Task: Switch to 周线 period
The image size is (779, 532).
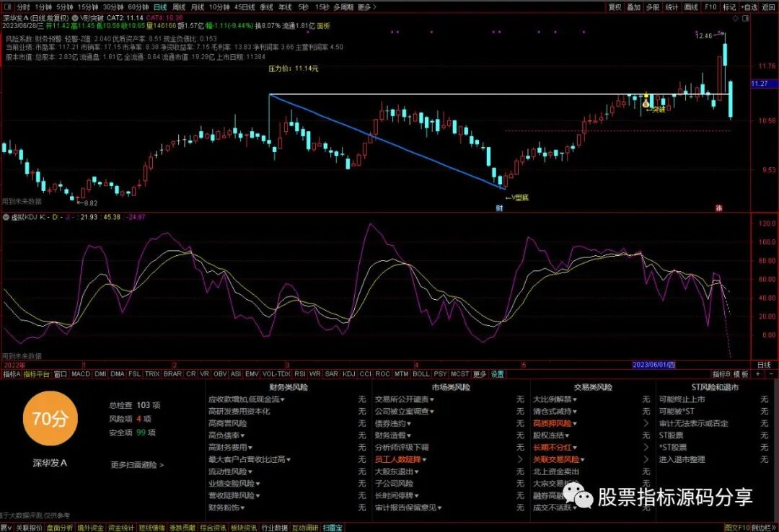Action: (179, 7)
